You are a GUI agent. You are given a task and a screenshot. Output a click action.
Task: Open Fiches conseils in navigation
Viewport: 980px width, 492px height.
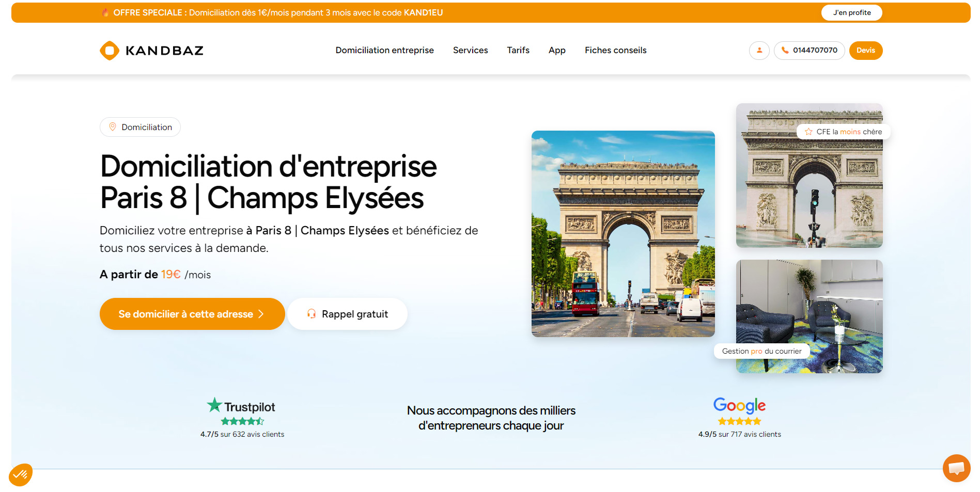(615, 50)
